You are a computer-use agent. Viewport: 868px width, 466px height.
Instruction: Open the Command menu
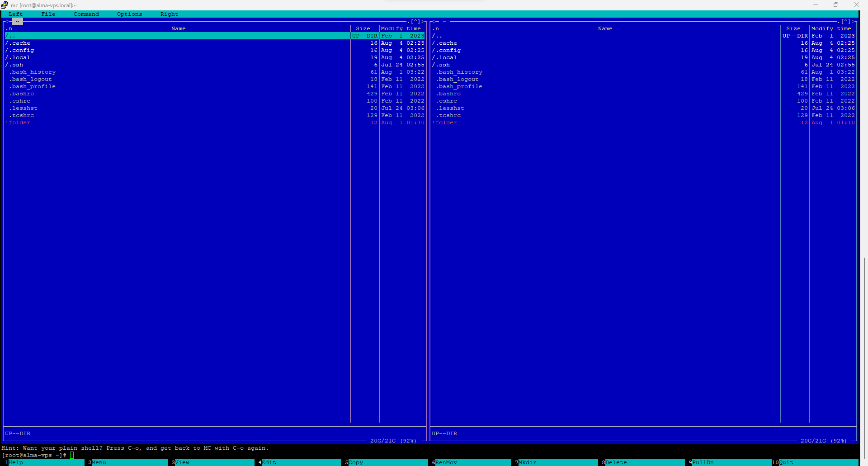tap(86, 14)
